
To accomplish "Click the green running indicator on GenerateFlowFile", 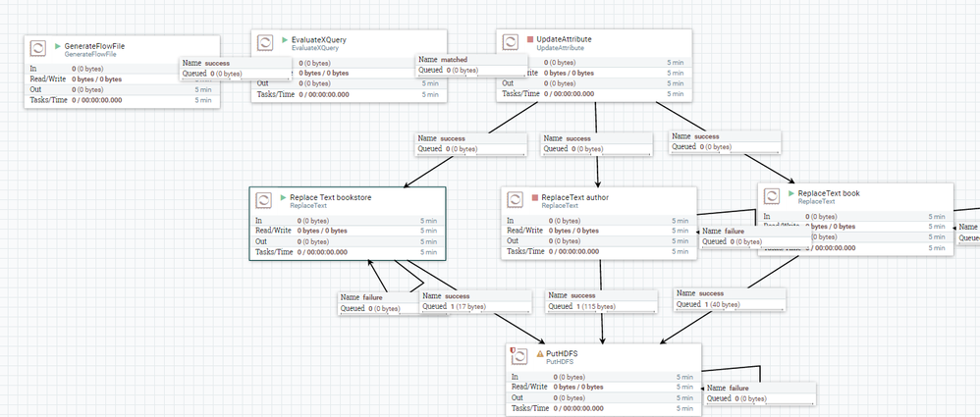I will pos(58,46).
